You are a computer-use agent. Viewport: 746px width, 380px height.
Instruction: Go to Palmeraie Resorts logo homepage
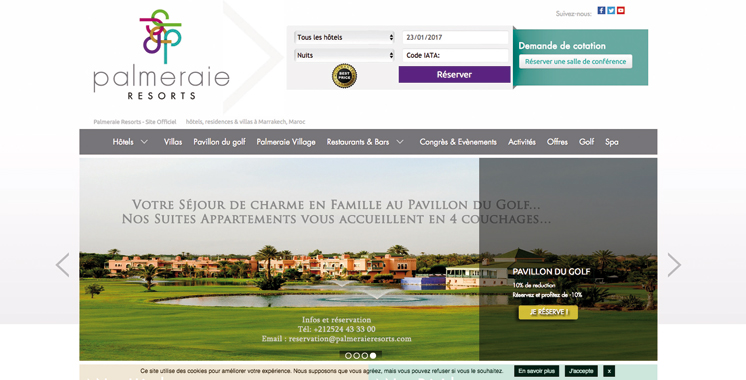(161, 55)
